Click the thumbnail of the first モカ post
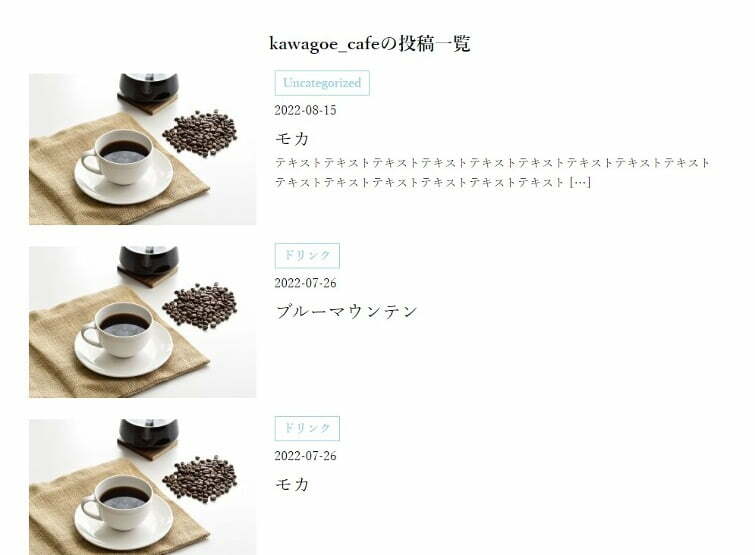 click(143, 149)
